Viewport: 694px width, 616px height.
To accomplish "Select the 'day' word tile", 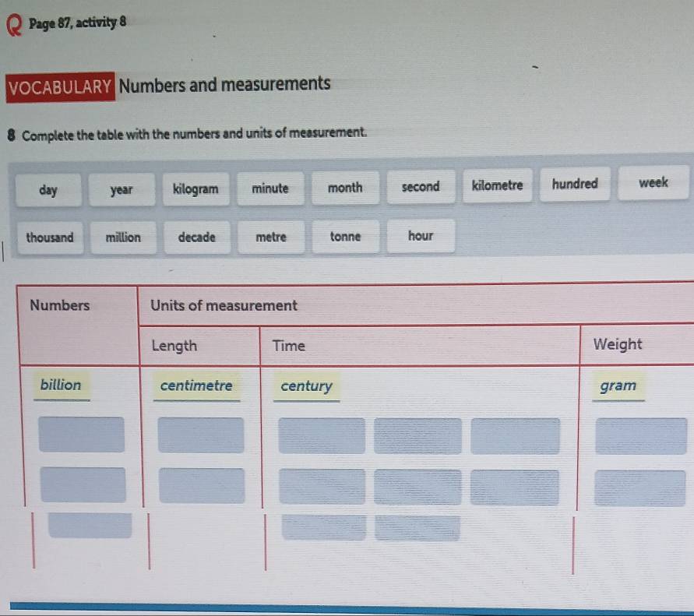I will pyautogui.click(x=48, y=189).
